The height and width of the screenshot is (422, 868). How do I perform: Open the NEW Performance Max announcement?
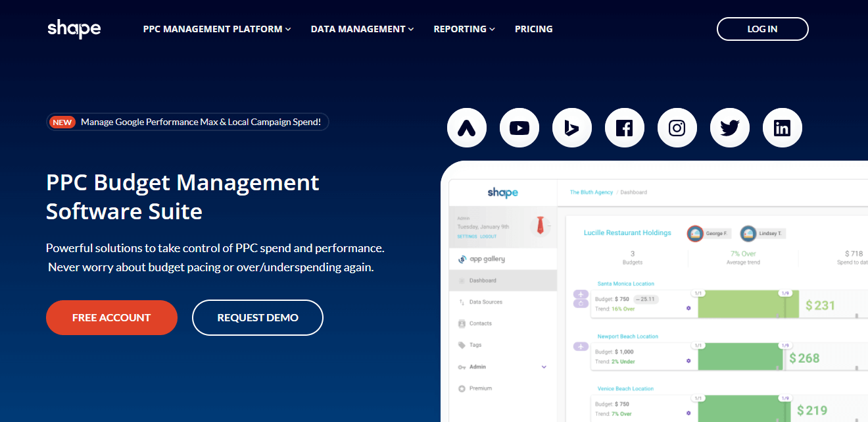tap(187, 122)
